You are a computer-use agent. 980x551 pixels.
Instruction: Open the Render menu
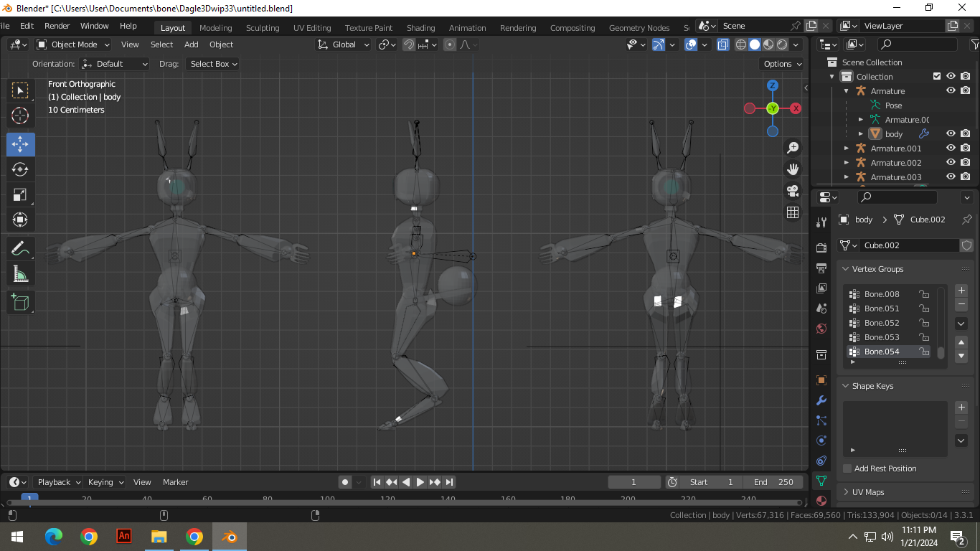pos(57,26)
